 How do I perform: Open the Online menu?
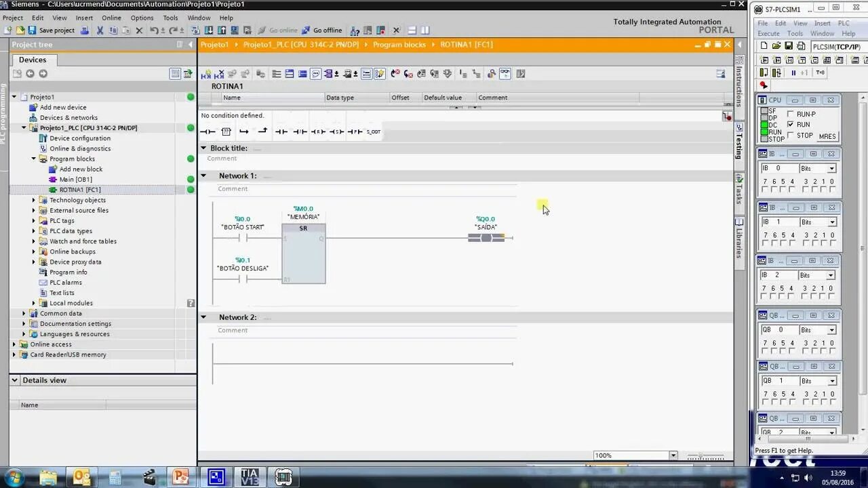111,18
